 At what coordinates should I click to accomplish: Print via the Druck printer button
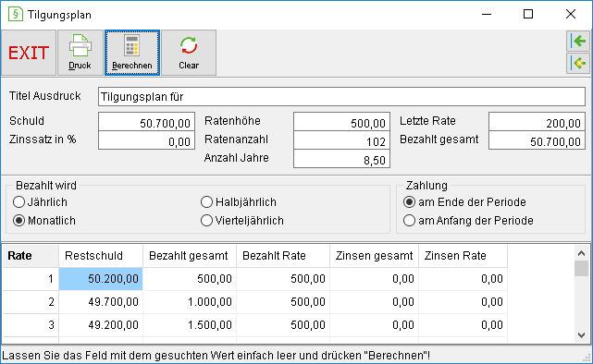coord(80,53)
